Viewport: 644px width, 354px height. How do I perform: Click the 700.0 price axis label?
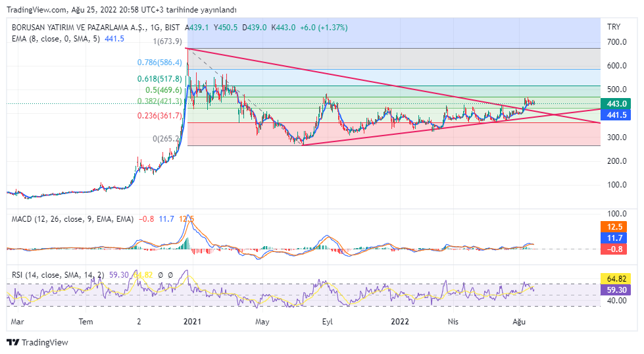(617, 42)
